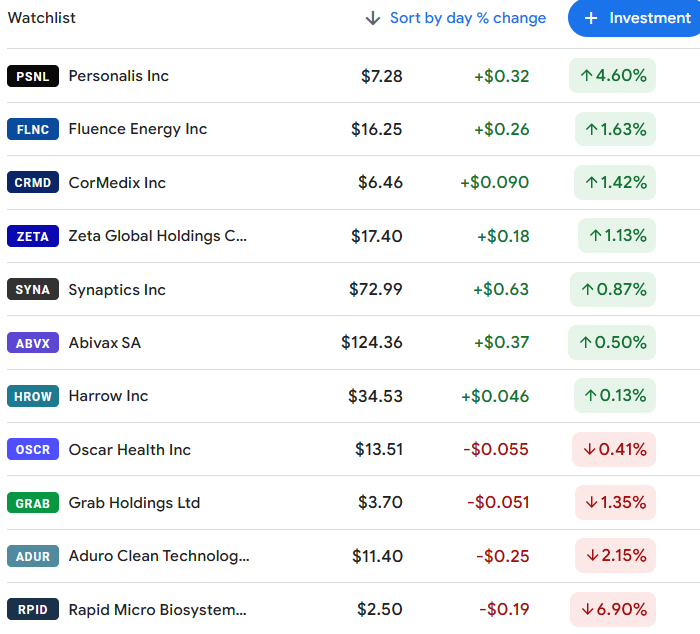Screen dimensions: 700x634
Task: Click the OSCR ticker badge
Action: click(x=33, y=449)
